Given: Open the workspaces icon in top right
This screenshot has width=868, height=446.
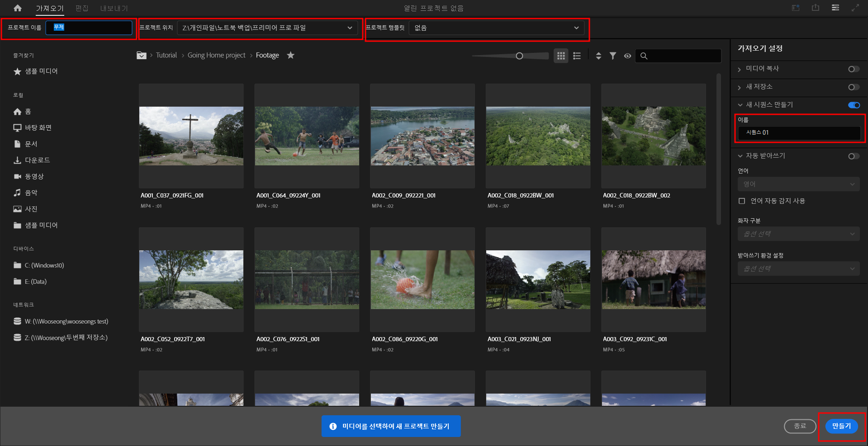Looking at the screenshot, I should coord(796,8).
